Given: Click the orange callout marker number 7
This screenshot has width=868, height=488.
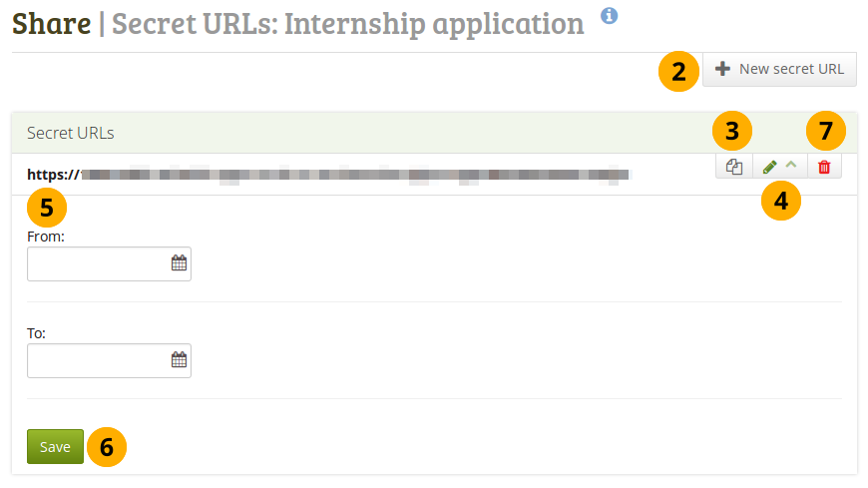Looking at the screenshot, I should click(825, 130).
